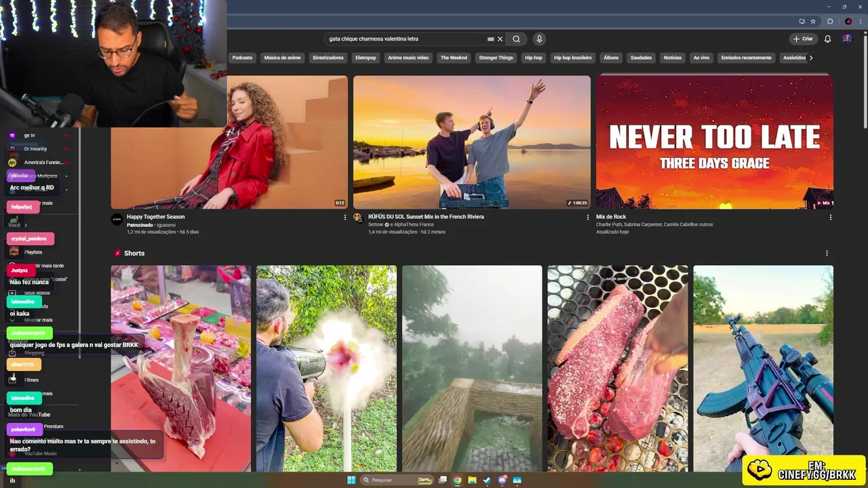Select The Weeknd chip

454,58
